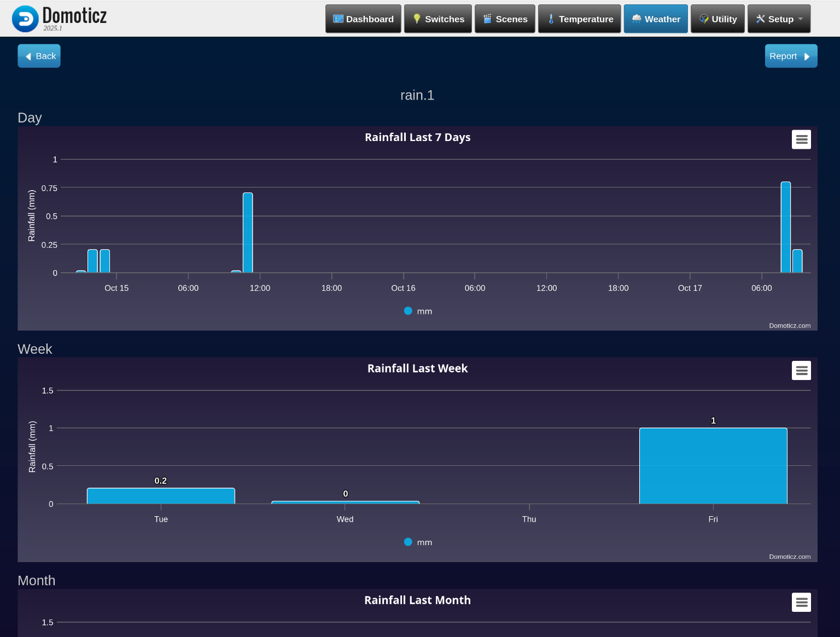
Task: Open Rainfall Last 7 Days chart menu
Action: click(x=801, y=139)
